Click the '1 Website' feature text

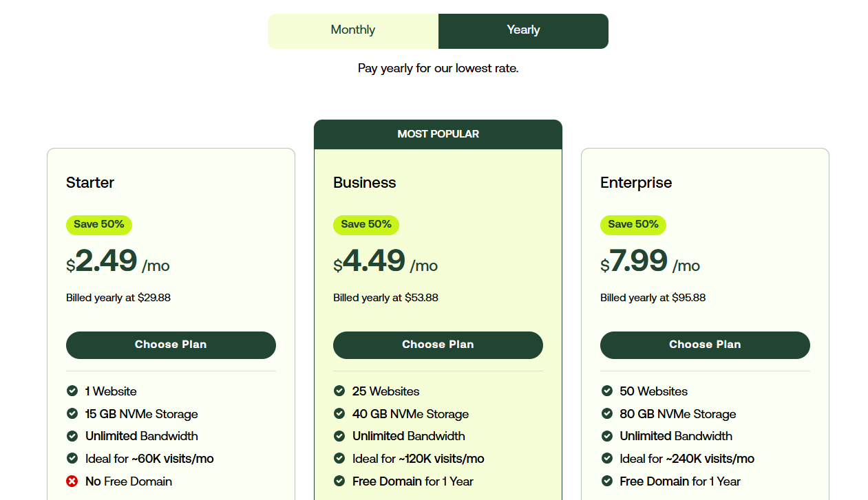(111, 391)
